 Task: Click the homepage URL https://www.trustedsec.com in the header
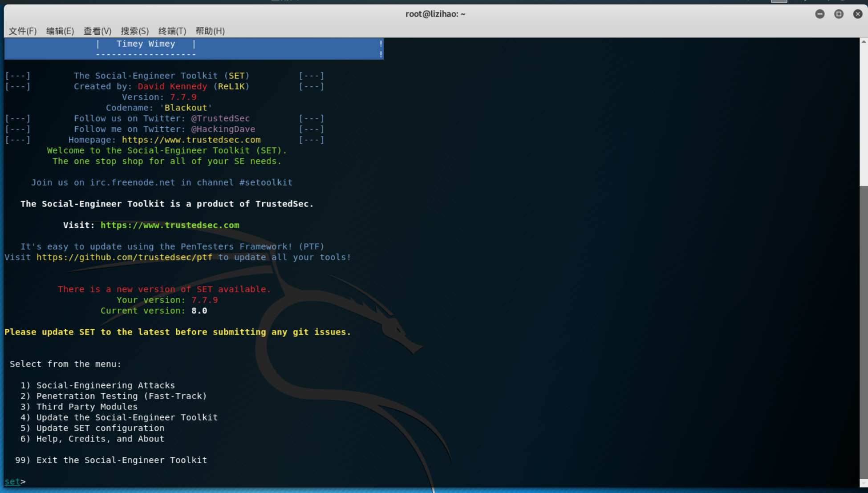tap(191, 140)
